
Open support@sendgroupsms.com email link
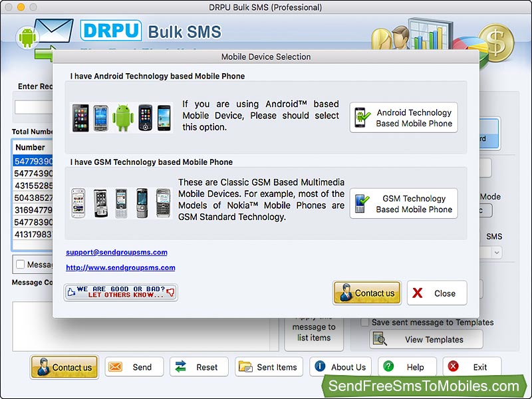pyautogui.click(x=116, y=252)
